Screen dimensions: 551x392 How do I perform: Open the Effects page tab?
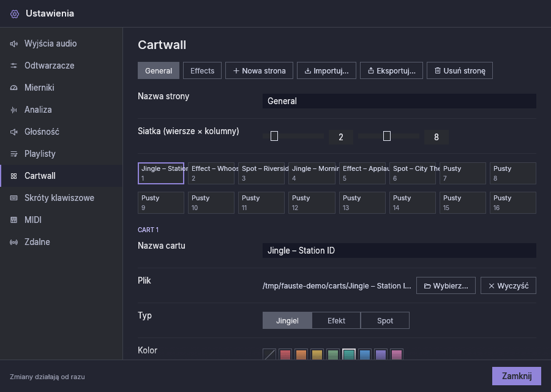203,70
